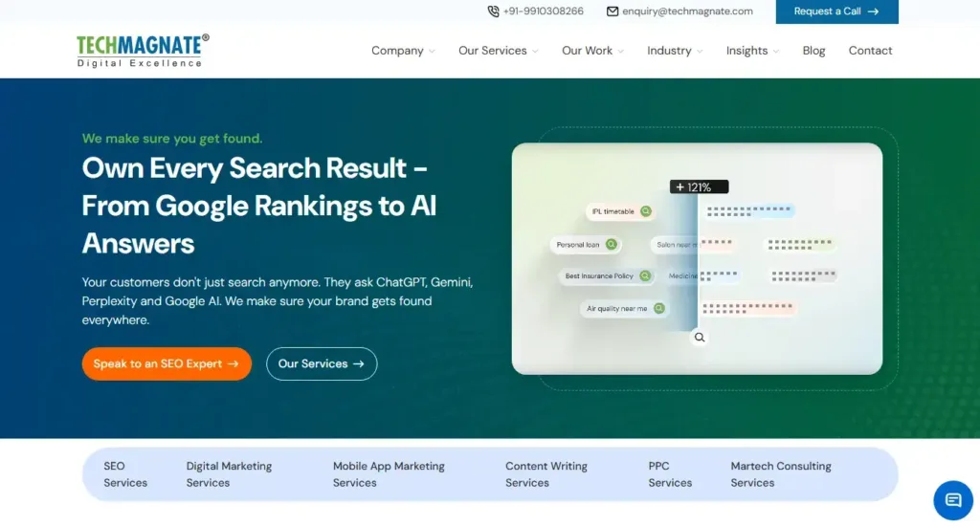
Task: Call the phone number +91-9910308266
Action: click(x=544, y=11)
